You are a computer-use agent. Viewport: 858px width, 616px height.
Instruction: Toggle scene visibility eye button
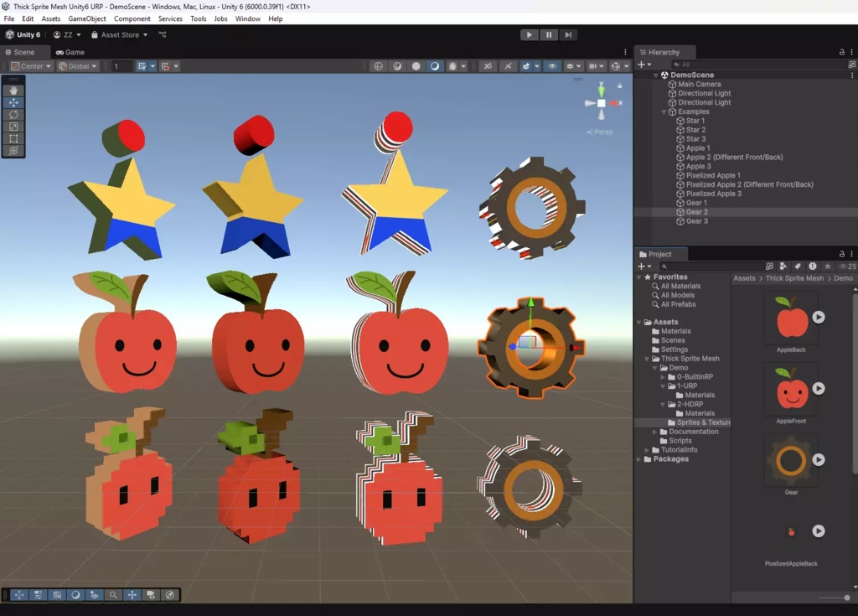551,66
